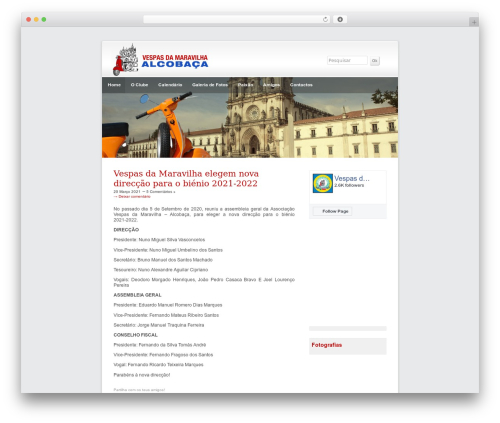This screenshot has width=500, height=423.
Task: Click the Comentários link under the title
Action: pyautogui.click(x=160, y=192)
